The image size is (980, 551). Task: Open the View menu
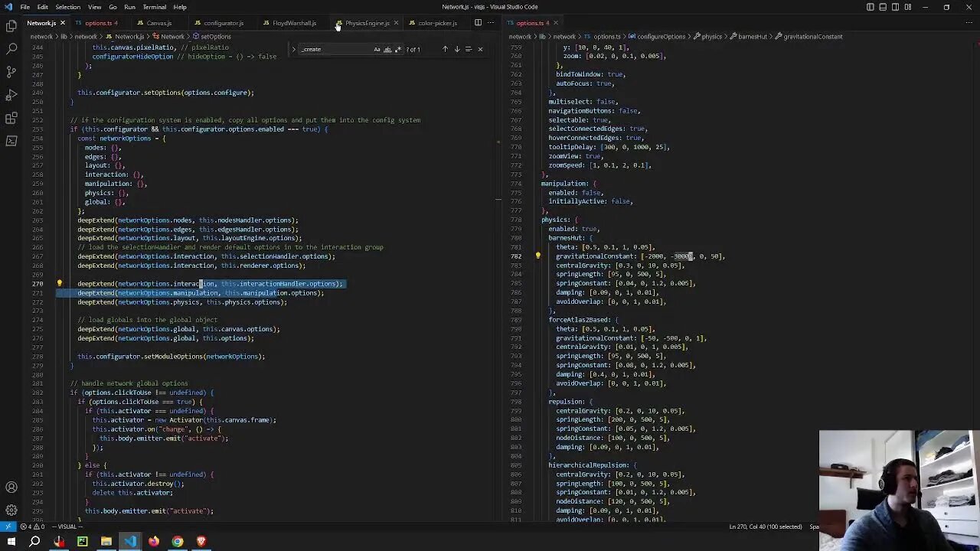[94, 7]
